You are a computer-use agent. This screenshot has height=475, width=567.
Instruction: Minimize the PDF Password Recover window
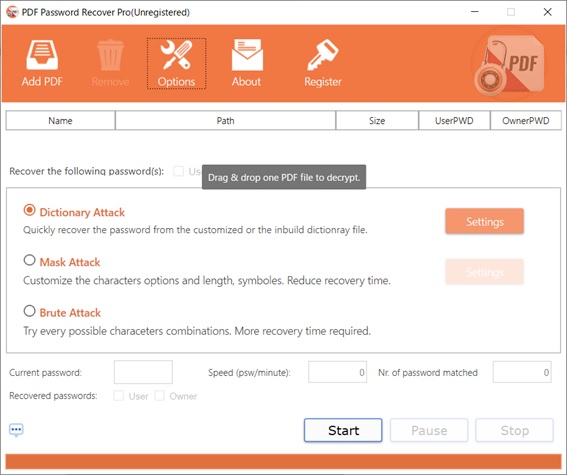click(x=475, y=12)
